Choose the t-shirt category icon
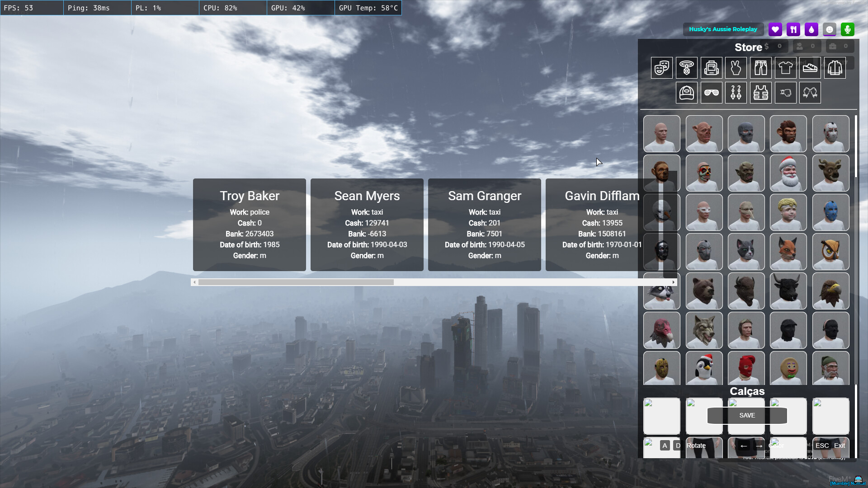The image size is (868, 488). [x=785, y=68]
